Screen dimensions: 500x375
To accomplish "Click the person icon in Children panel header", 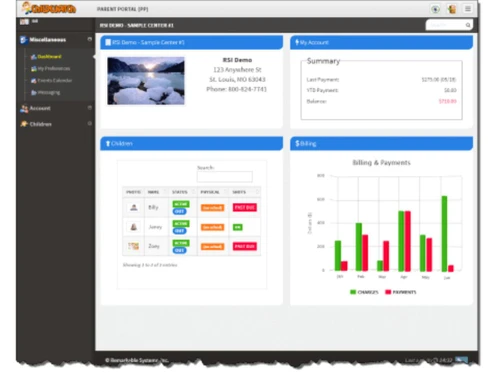I will pos(108,144).
